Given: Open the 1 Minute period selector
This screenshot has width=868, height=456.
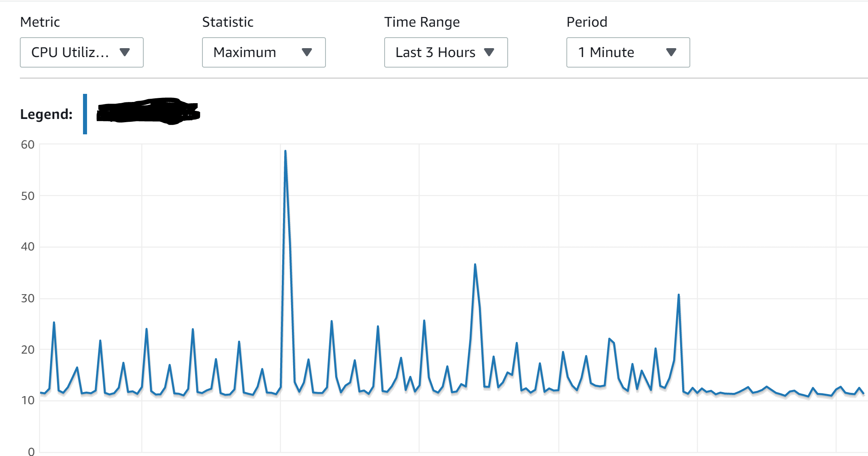Looking at the screenshot, I should click(x=628, y=52).
